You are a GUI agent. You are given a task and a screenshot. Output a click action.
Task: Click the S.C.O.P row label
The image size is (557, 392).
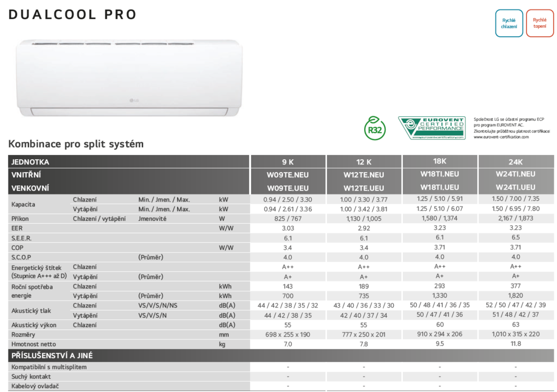21,257
